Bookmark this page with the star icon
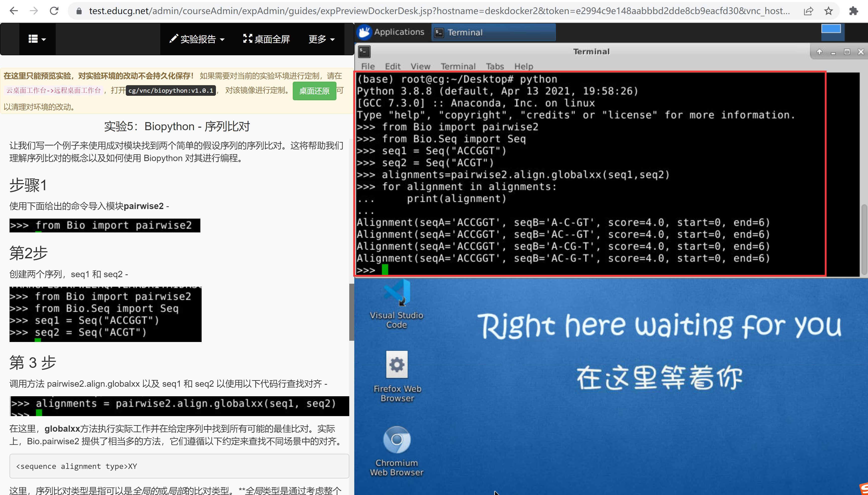 point(829,11)
